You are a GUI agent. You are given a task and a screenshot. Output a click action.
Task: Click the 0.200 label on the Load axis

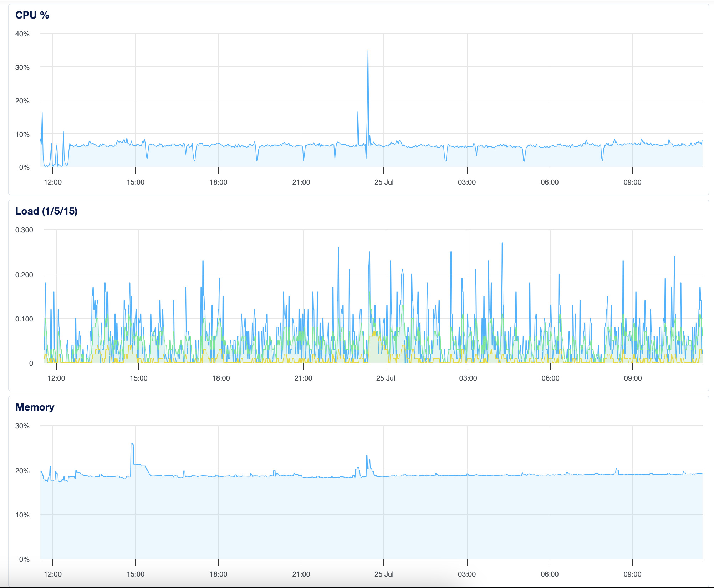(24, 275)
